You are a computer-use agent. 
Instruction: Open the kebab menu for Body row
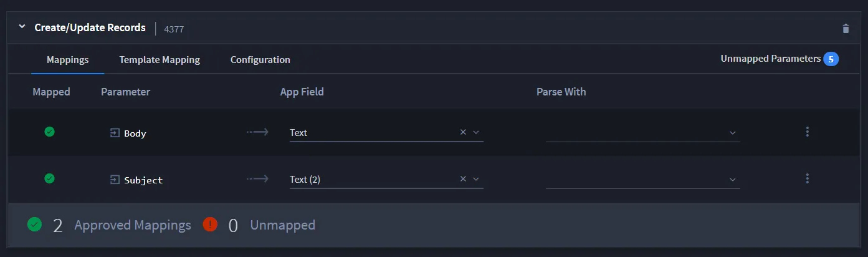808,132
